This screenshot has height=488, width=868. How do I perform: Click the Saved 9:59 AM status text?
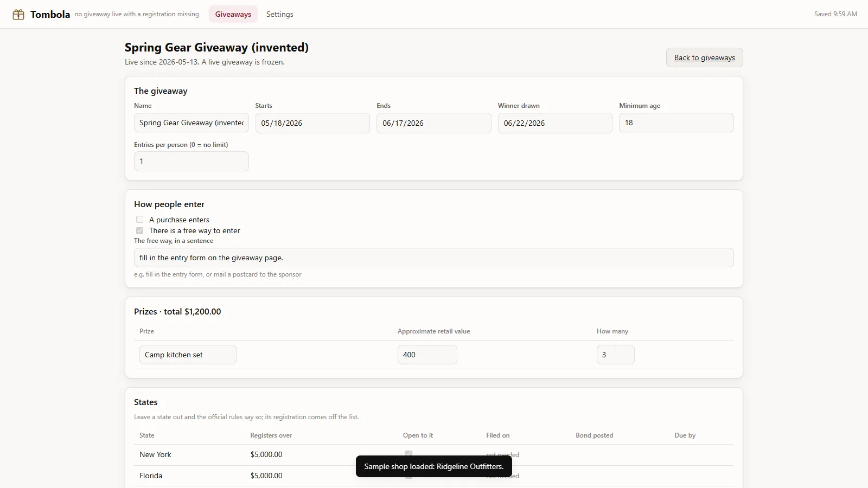pos(835,14)
